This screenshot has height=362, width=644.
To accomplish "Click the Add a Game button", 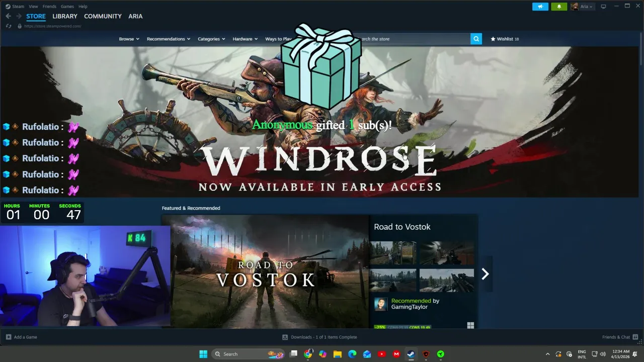I will pyautogui.click(x=21, y=337).
